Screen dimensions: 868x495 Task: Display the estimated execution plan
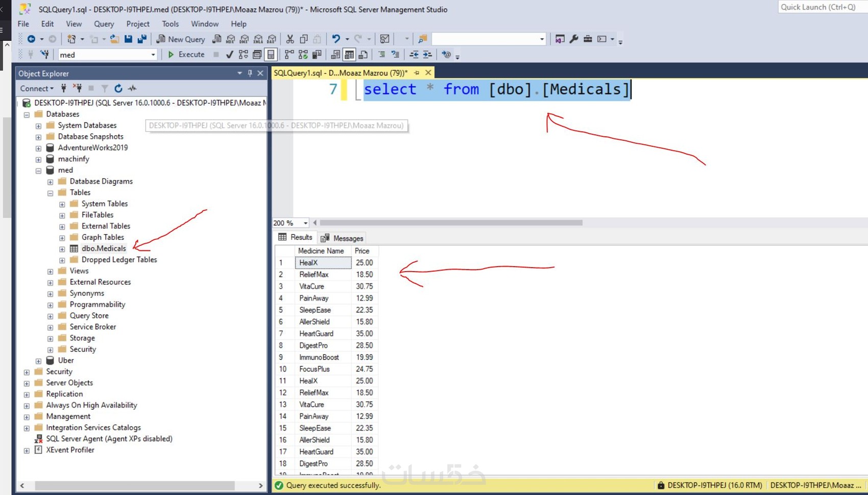click(x=244, y=55)
